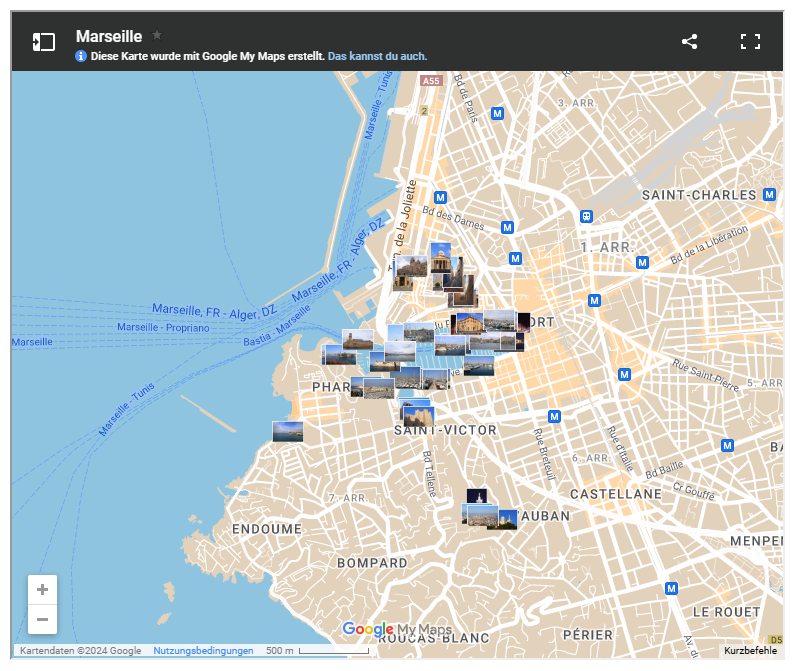795x671 pixels.
Task: Open the map legend sidebar panel
Action: coord(43,42)
